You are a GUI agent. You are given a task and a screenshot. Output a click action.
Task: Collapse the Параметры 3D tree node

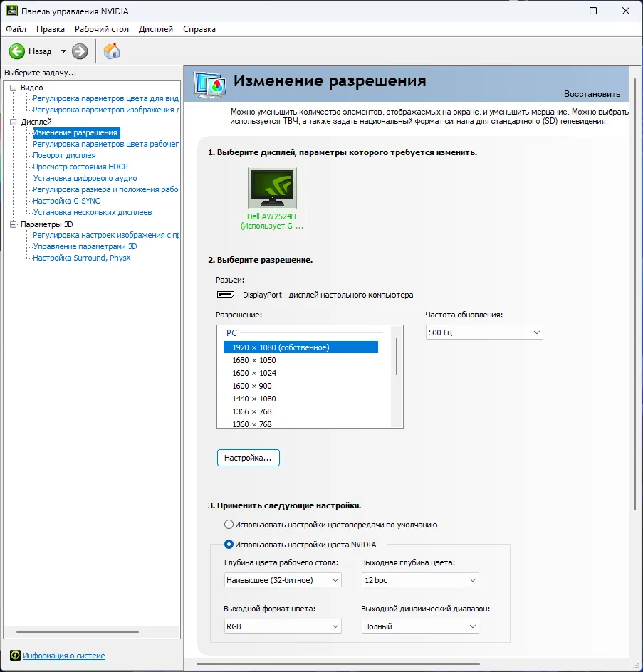(x=13, y=224)
